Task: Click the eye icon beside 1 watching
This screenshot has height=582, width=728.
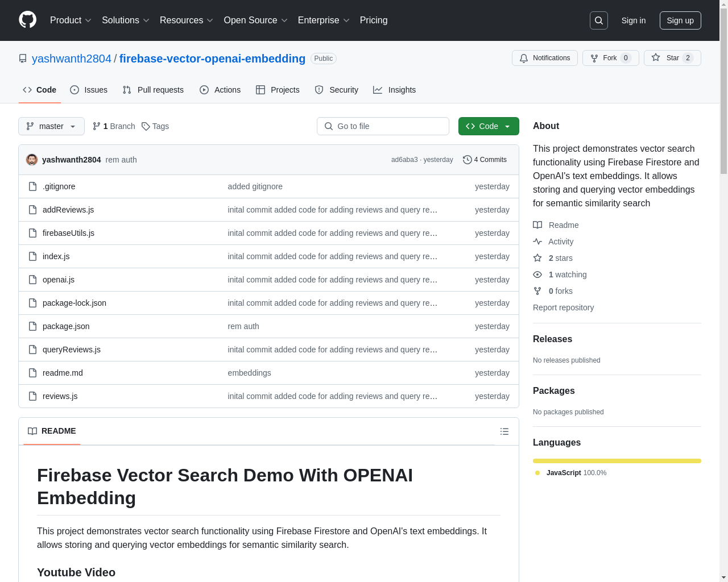Action: coord(537,275)
